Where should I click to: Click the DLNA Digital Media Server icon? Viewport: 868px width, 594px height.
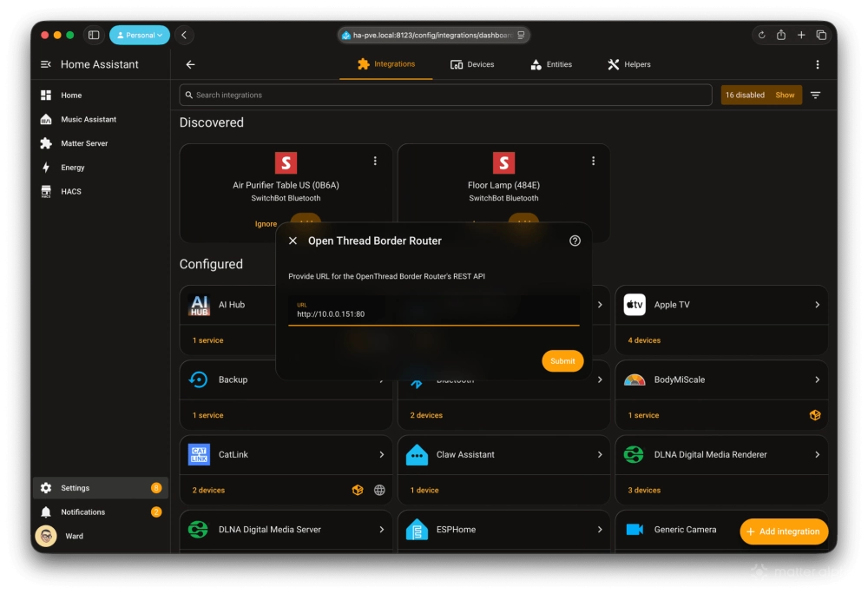[x=198, y=530]
